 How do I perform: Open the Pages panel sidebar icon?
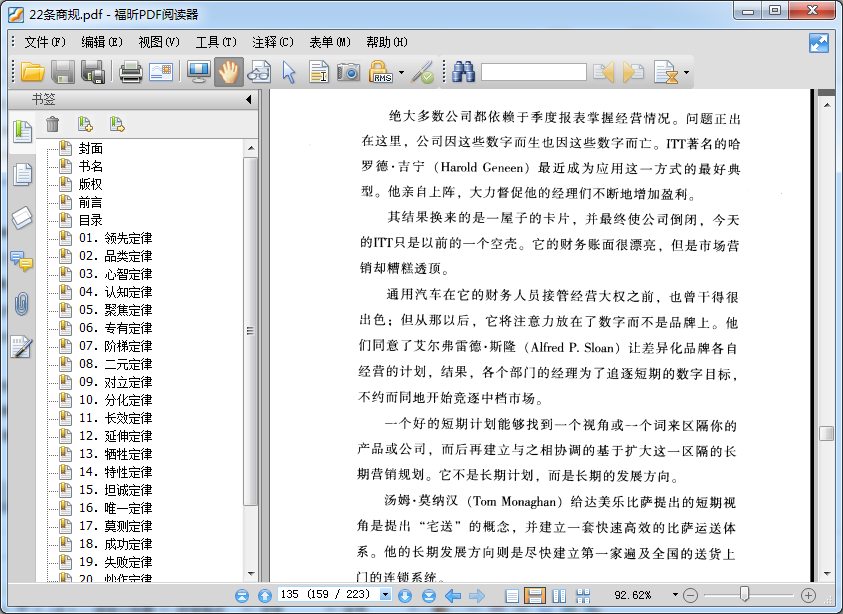pyautogui.click(x=22, y=174)
